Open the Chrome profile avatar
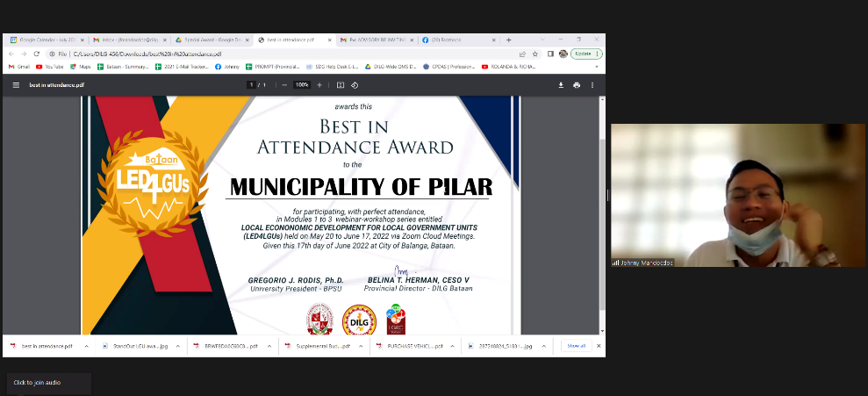868x396 pixels. coord(563,54)
